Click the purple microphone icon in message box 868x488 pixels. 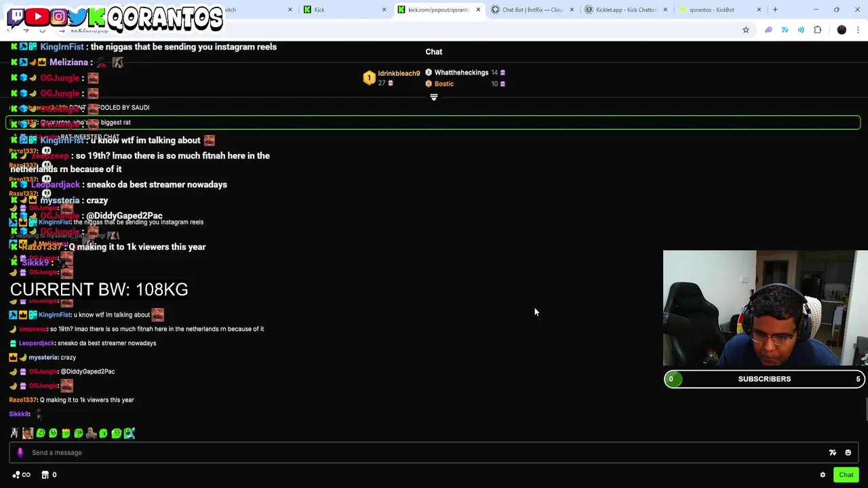point(20,453)
